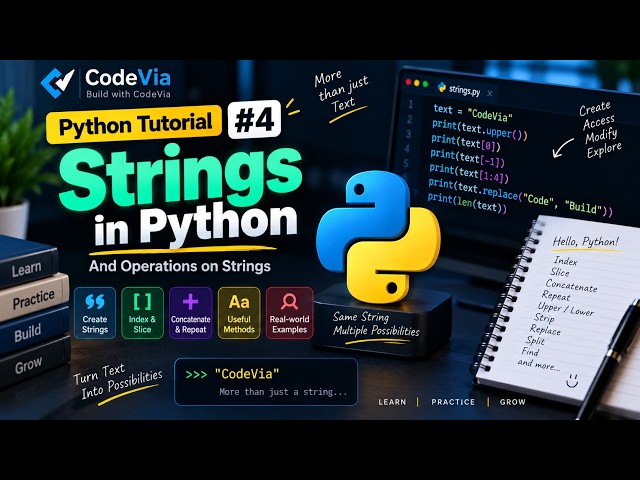Screen dimensions: 640x480
Task: Switch to the strings.py editor tab
Action: (463, 89)
